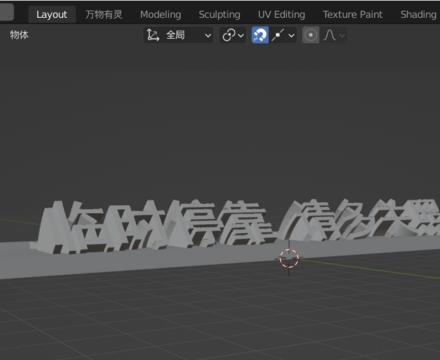Open the 万物有灵 workspace tab
This screenshot has width=440, height=360.
[104, 15]
